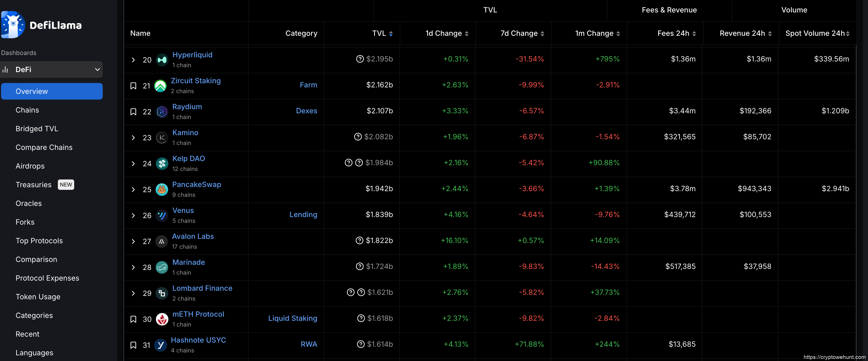Click the Zircuit Staking logo
868x361 pixels.
tap(160, 86)
